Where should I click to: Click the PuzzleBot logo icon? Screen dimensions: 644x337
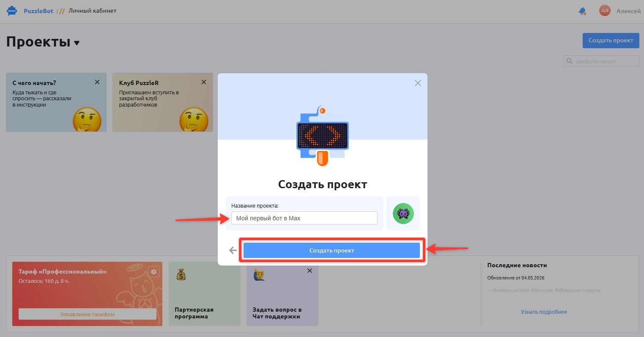pyautogui.click(x=12, y=11)
